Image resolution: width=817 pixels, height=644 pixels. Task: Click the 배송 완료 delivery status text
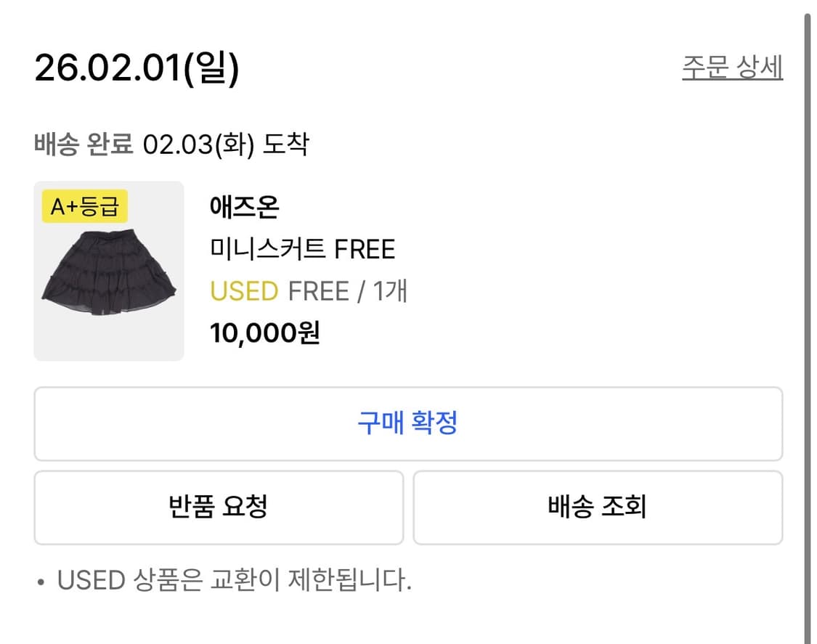(85, 144)
